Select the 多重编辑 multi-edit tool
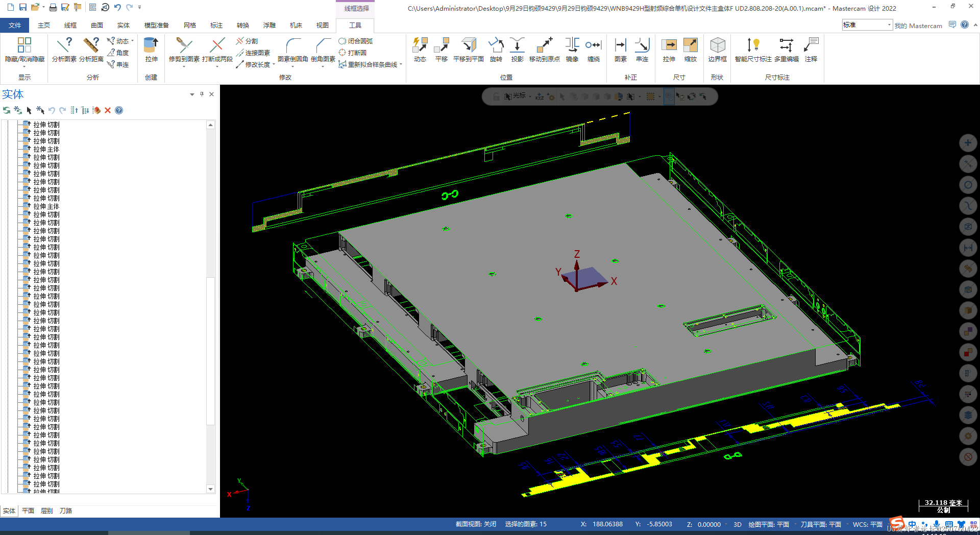 point(787,50)
